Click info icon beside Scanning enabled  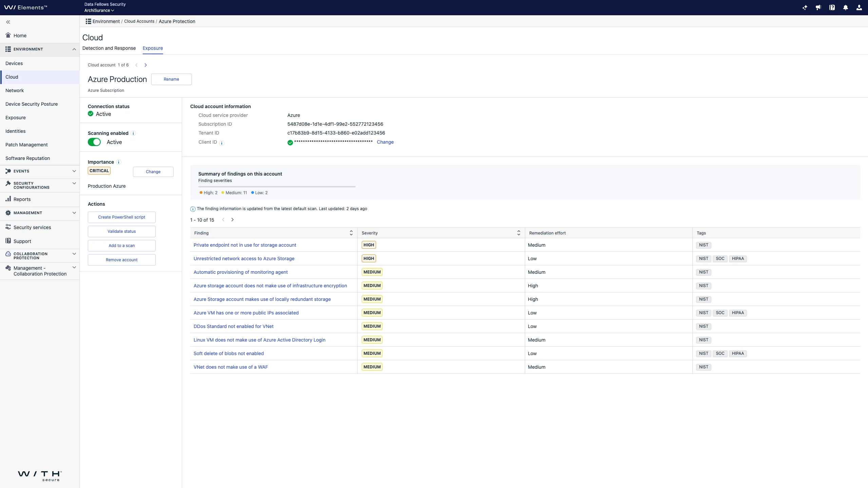pyautogui.click(x=133, y=133)
